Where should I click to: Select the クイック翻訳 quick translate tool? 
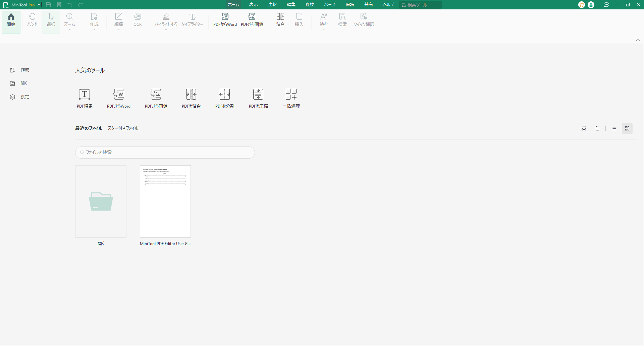point(364,20)
